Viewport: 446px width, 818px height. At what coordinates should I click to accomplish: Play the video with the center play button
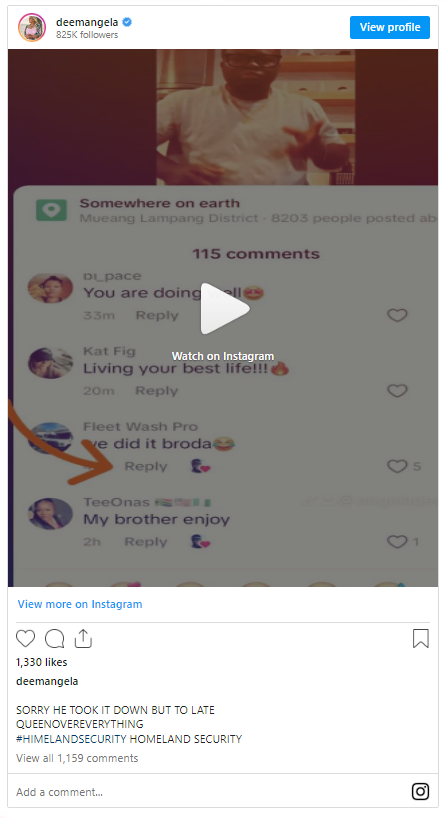[x=224, y=309]
